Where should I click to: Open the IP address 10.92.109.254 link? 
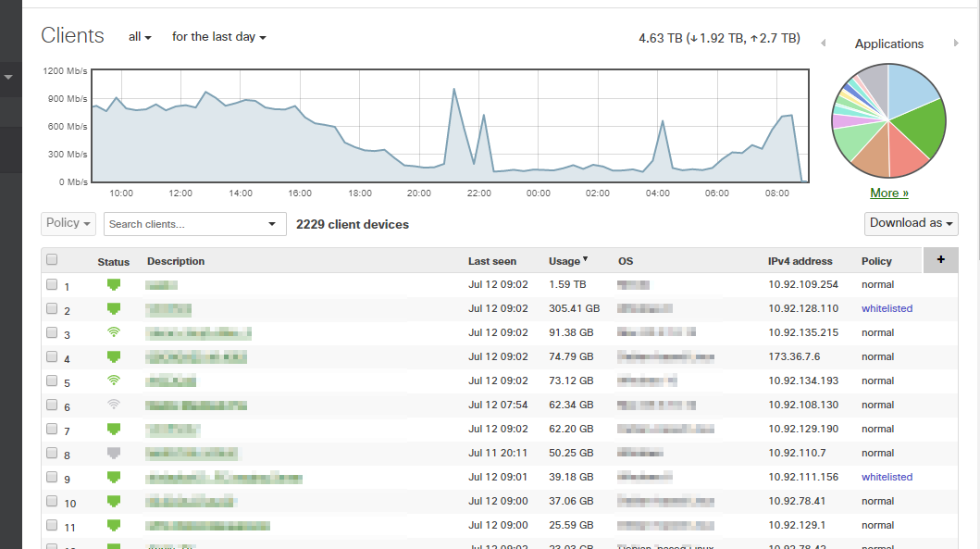803,285
